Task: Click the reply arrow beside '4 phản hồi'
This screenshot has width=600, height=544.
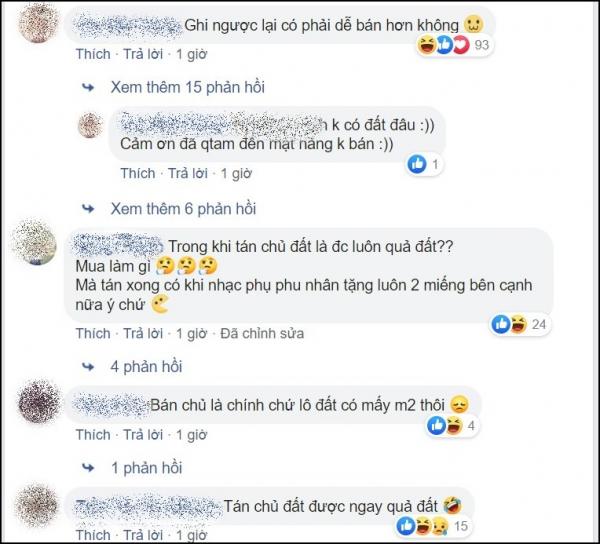Action: point(88,367)
